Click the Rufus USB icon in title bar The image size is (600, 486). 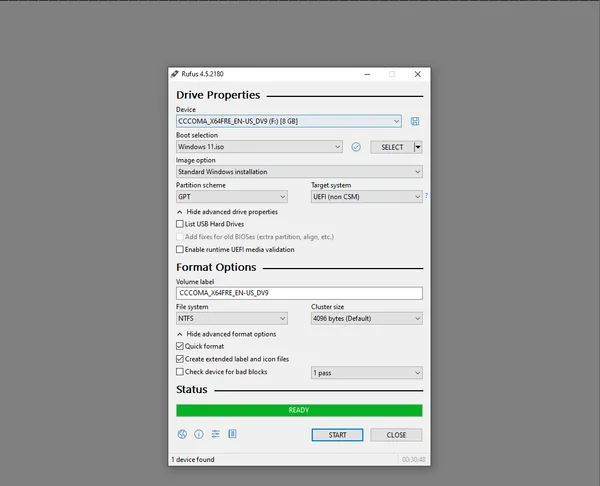(174, 74)
